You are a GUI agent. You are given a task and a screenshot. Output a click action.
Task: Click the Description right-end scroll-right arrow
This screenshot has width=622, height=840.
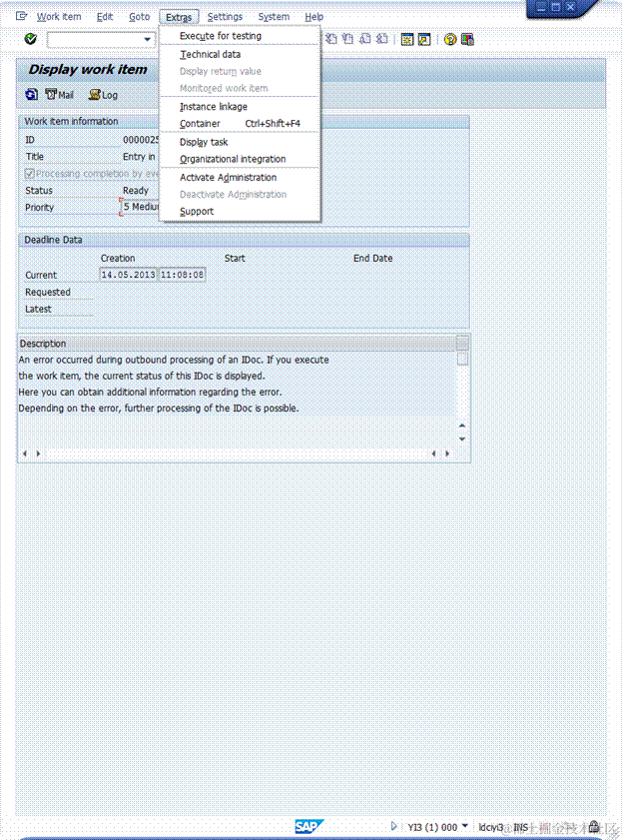tap(447, 453)
